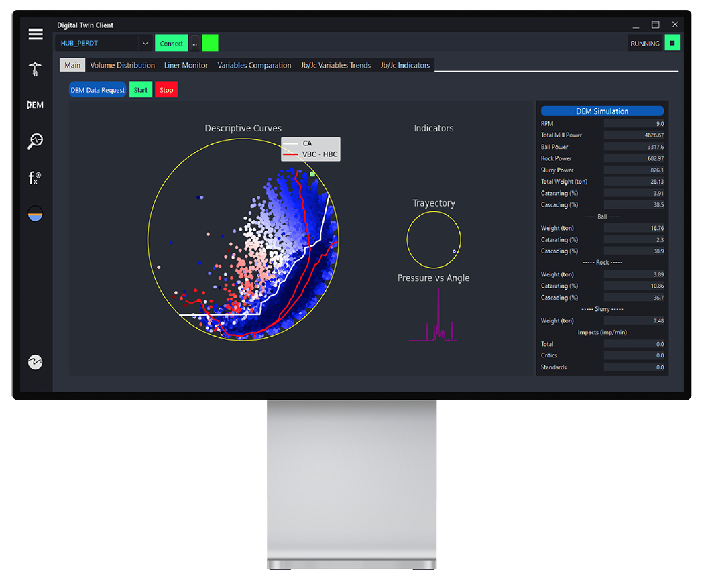Click the RPM value field
The height and width of the screenshot is (588, 704).
point(634,123)
